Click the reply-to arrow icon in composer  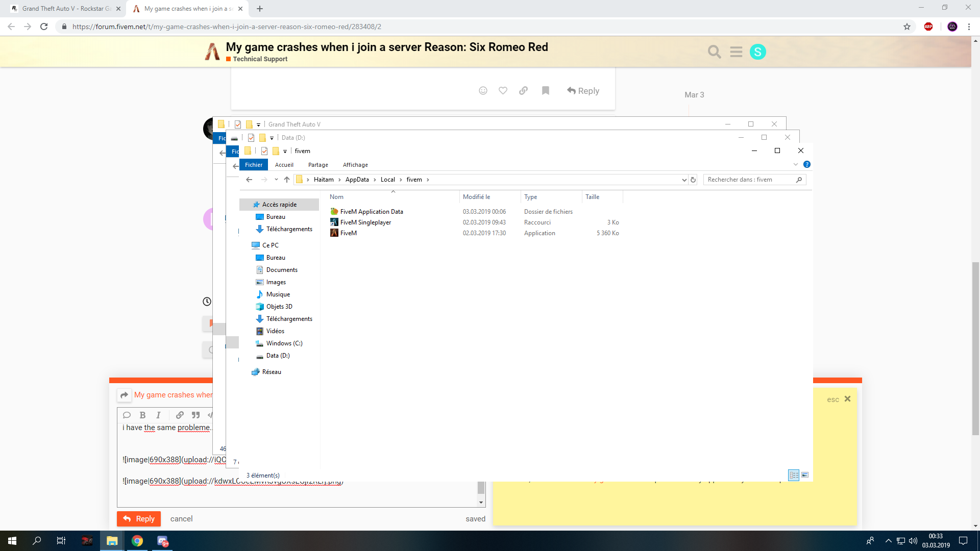[x=124, y=395]
